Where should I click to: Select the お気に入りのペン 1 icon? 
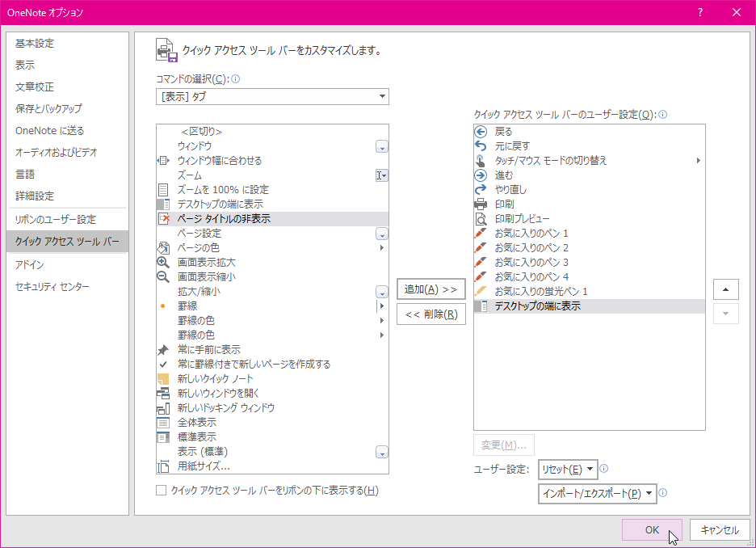click(481, 234)
